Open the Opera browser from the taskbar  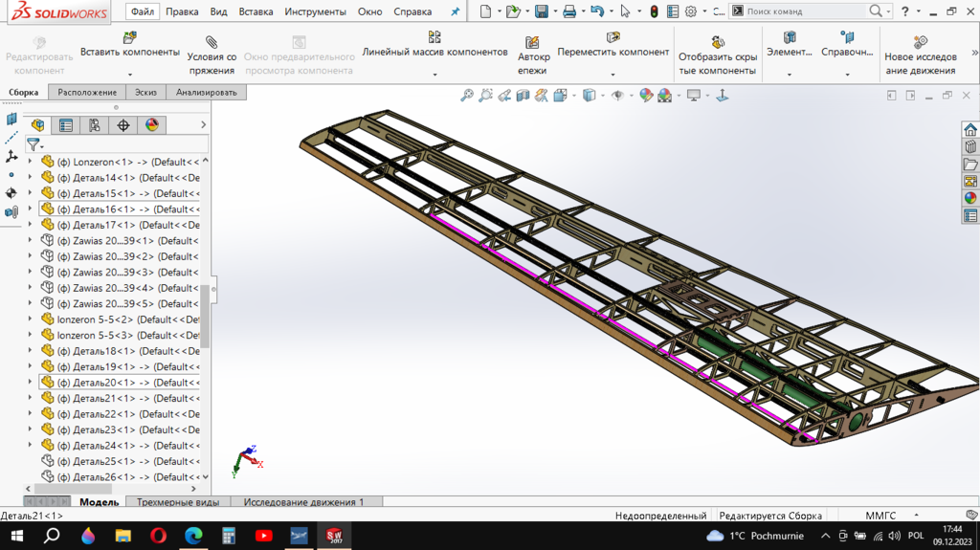tap(158, 536)
